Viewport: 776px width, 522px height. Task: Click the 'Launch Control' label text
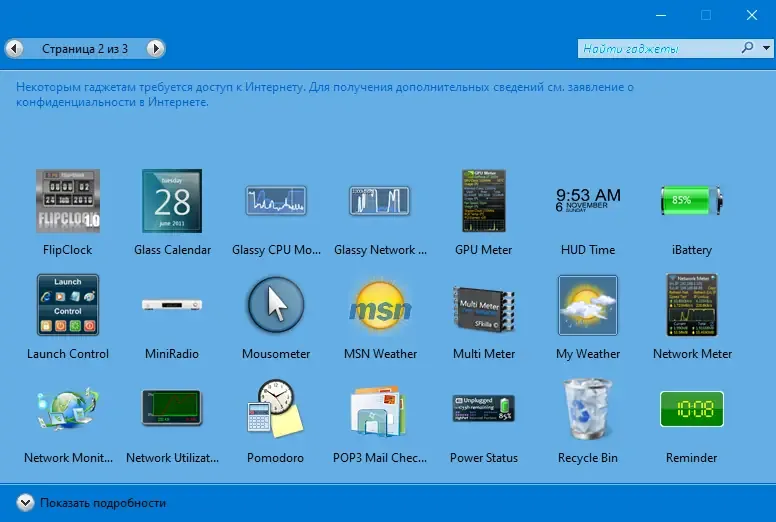(68, 354)
